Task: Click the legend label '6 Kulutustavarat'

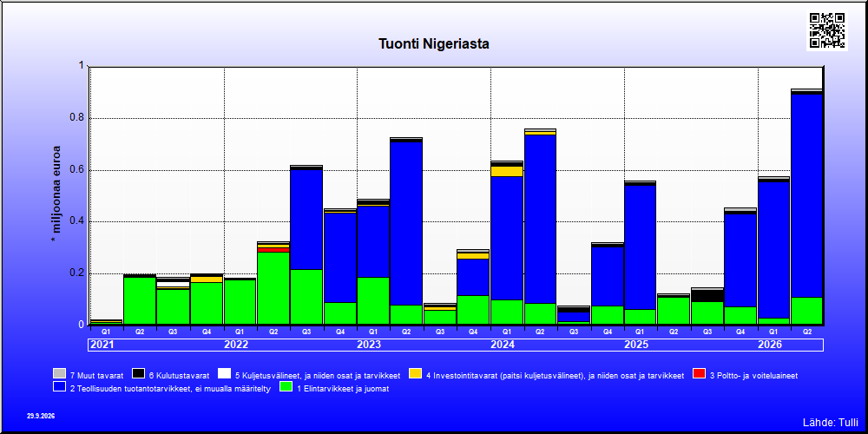Action: tap(179, 375)
